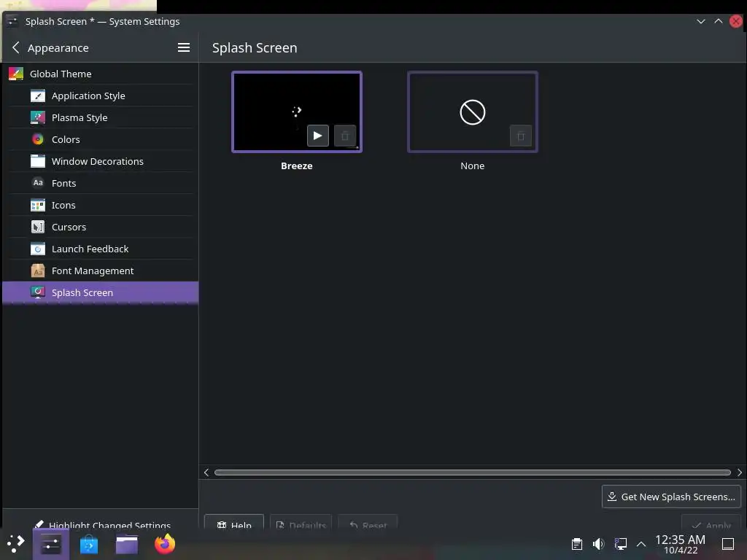Select the Breeze splash screen thumbnail

click(x=296, y=112)
